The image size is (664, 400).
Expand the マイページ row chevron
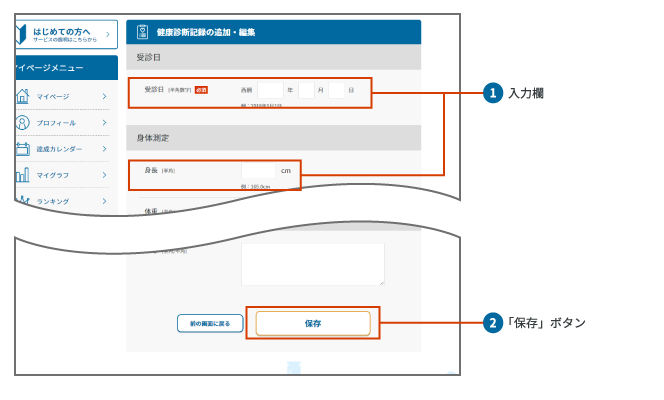(104, 97)
